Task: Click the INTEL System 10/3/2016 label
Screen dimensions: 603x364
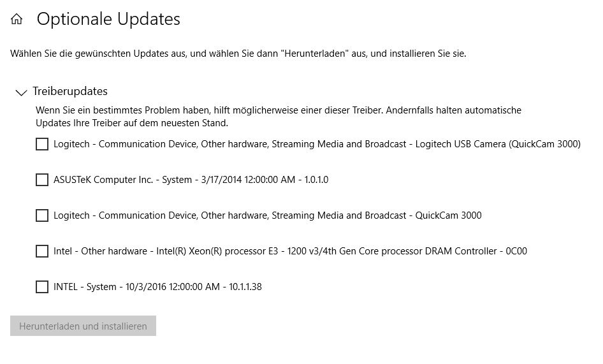Action: pyautogui.click(x=157, y=287)
